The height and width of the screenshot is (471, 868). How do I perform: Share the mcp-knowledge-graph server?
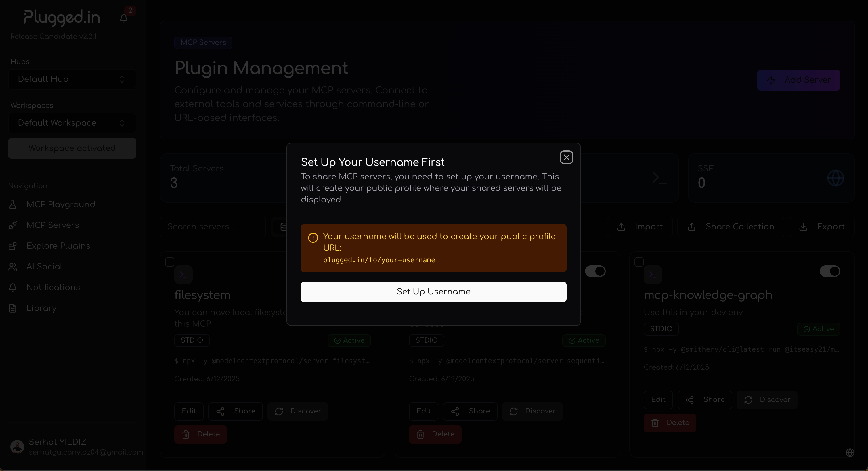click(705, 400)
